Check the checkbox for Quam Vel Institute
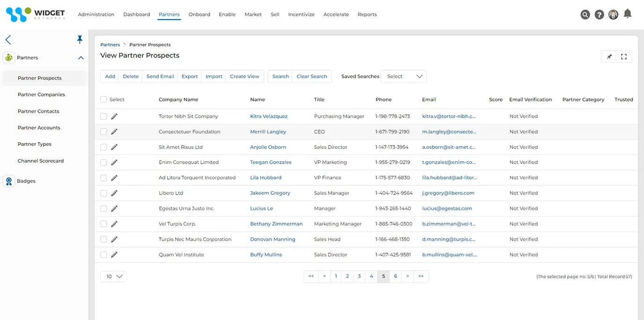This screenshot has height=320, width=644. click(x=103, y=254)
